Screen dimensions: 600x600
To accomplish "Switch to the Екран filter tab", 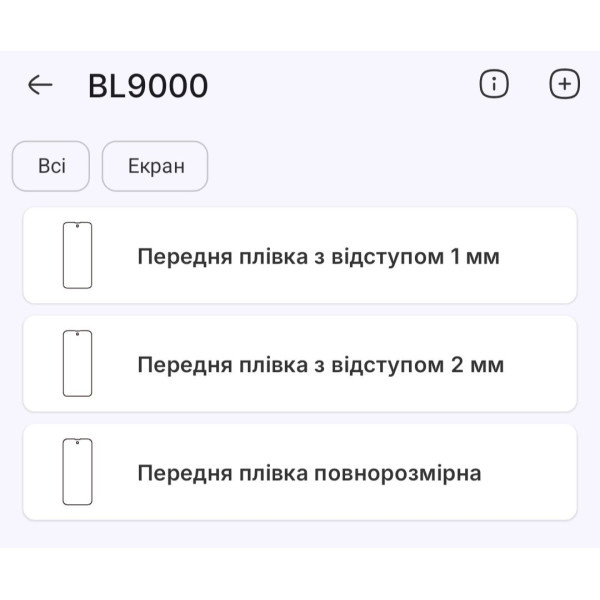I will click(x=155, y=166).
